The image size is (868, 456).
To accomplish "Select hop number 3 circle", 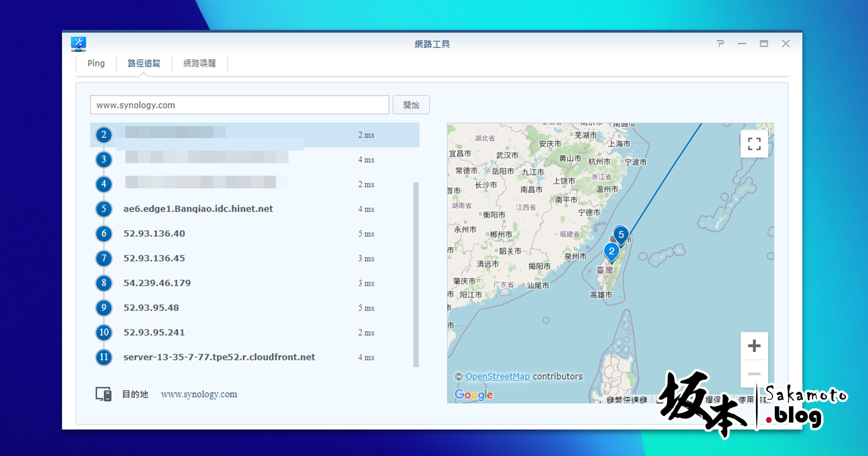I will [104, 159].
